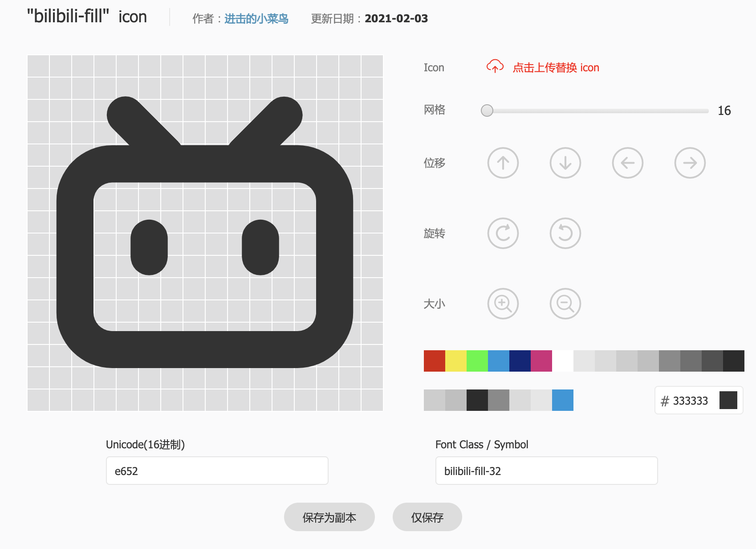Click the current color preview square beside 333333
Screen dimensions: 756x549
728,400
